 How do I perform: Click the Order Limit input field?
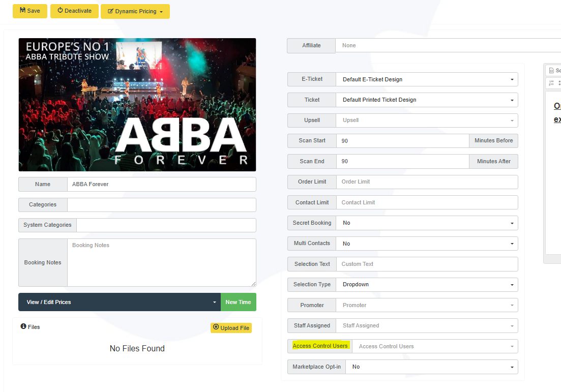426,182
